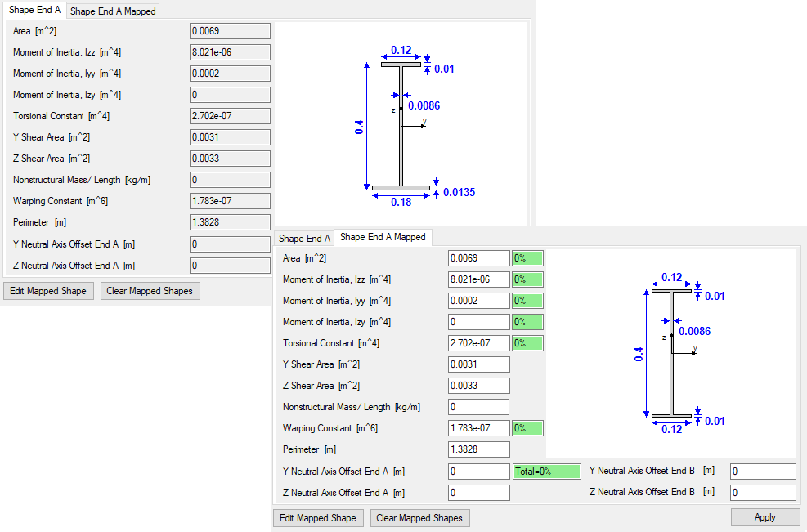The width and height of the screenshot is (807, 532).
Task: Edit mapped Torsional Constant field
Action: click(x=478, y=343)
